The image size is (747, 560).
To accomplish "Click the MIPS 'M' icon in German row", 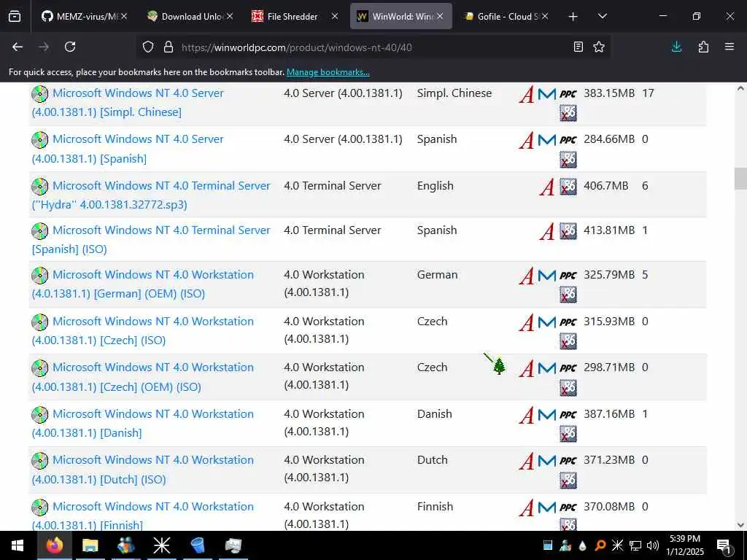I will click(x=547, y=276).
